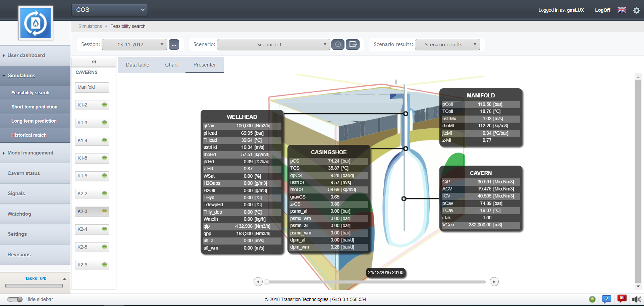
Task: Click the timeline slider handle
Action: coord(266,282)
